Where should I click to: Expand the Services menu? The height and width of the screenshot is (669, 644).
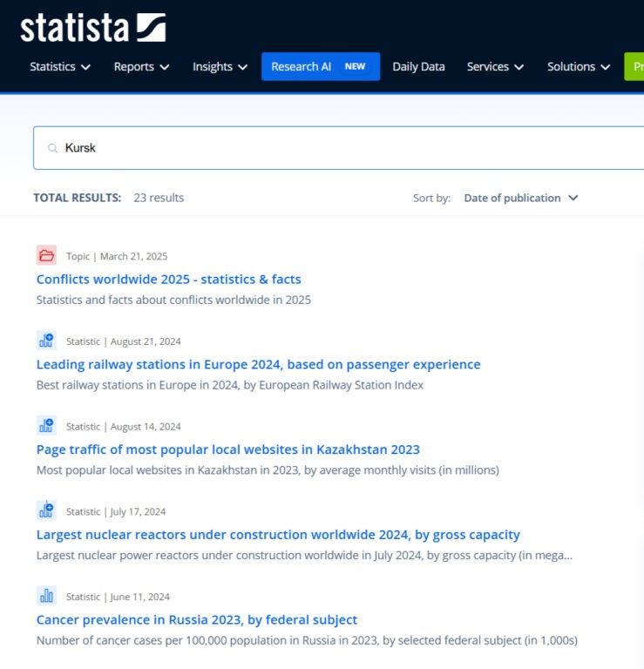coord(495,66)
